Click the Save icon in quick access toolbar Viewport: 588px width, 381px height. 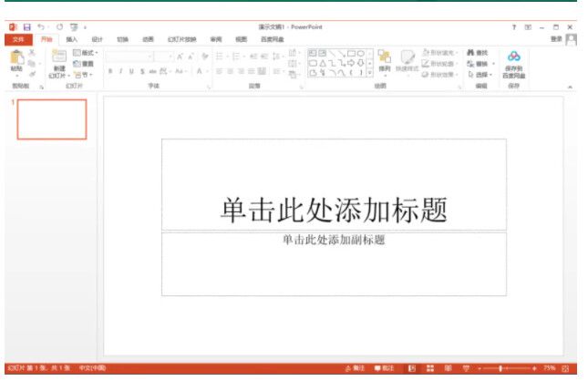point(27,27)
